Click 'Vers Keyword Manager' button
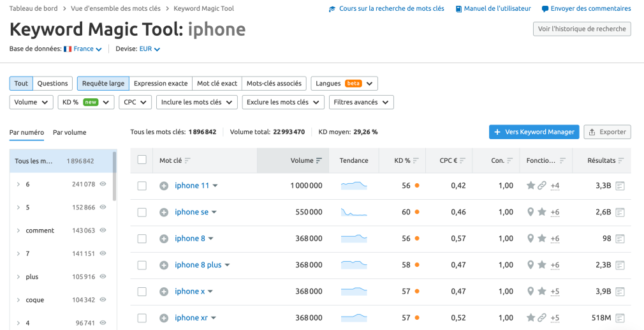The image size is (644, 330). click(534, 132)
